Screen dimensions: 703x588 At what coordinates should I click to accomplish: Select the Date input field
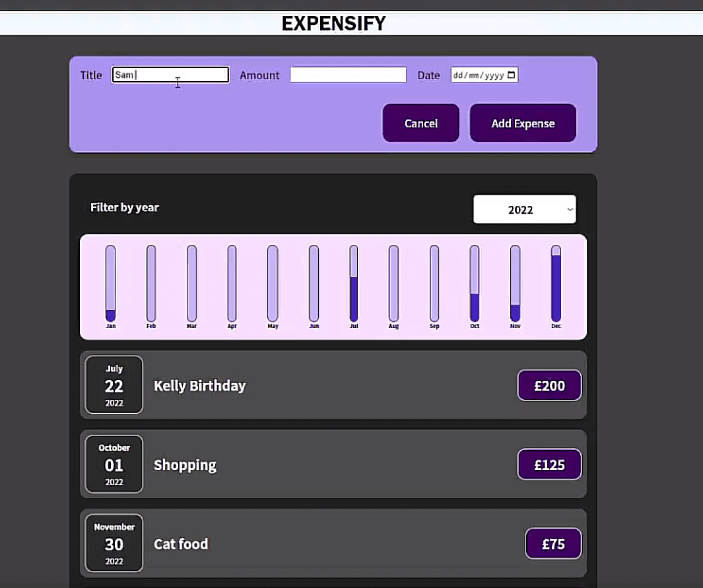click(479, 75)
